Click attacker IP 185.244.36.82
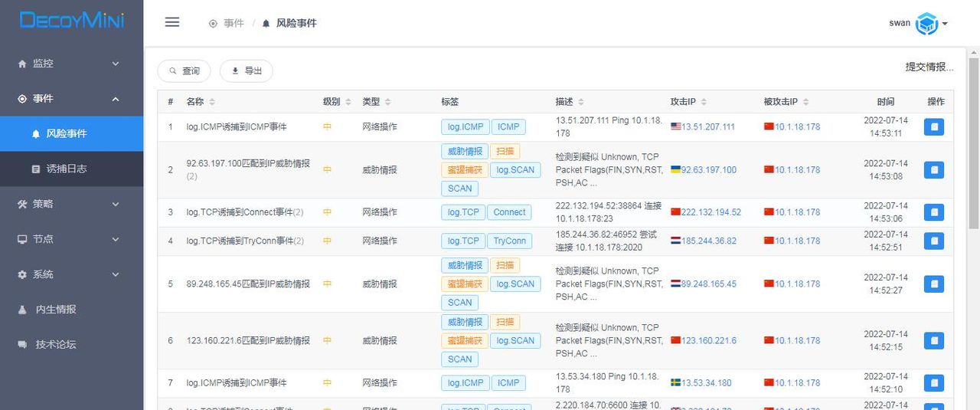This screenshot has height=410, width=980. [x=709, y=241]
